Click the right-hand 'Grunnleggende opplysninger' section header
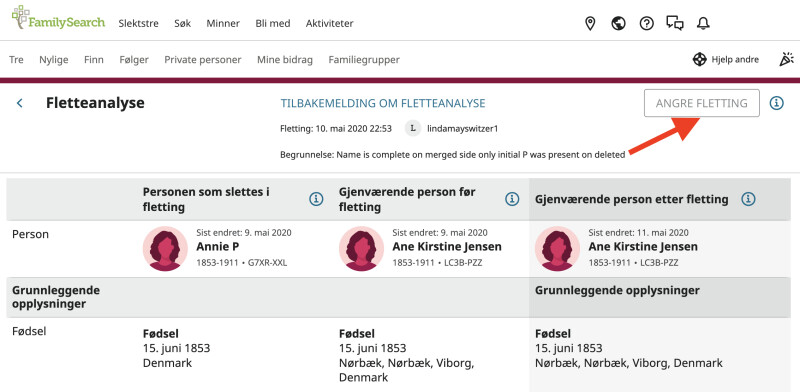The width and height of the screenshot is (800, 392). click(x=617, y=290)
